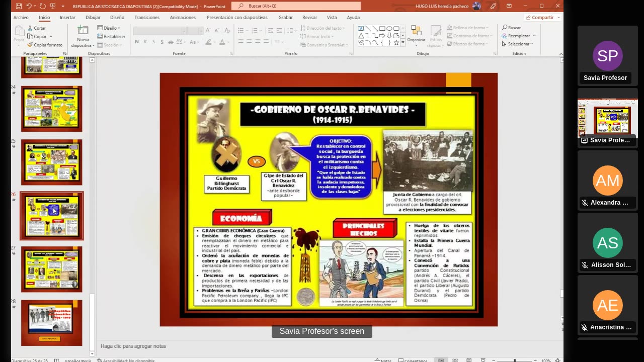
Task: Underline text with the S button
Action: [153, 42]
